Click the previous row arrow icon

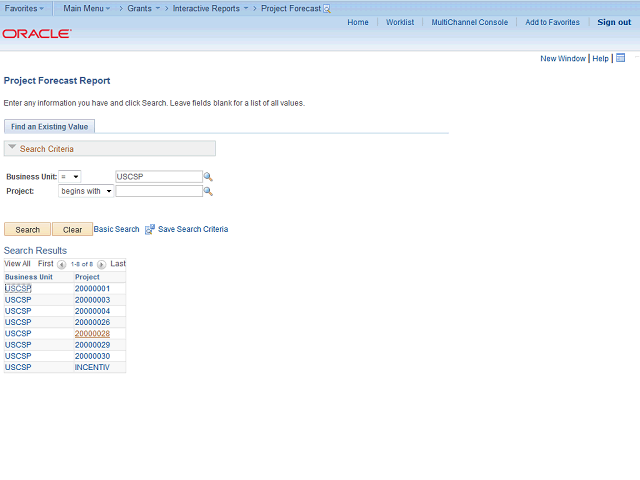tap(62, 264)
